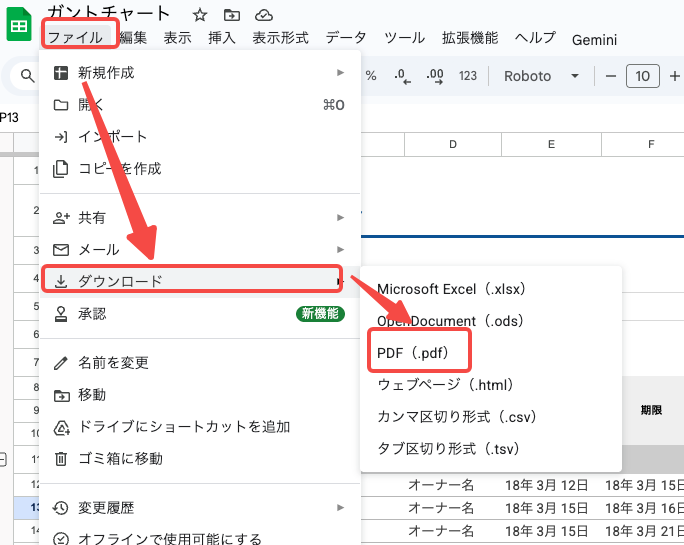Click the 18年 3月 21日 cell
Viewport: 684px width, 545px height.
click(643, 531)
